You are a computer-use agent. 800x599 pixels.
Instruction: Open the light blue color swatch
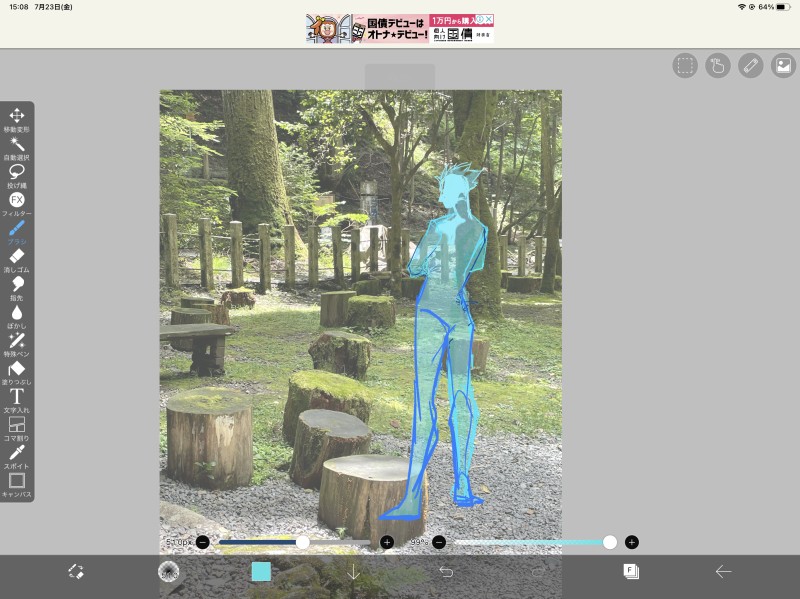click(261, 571)
